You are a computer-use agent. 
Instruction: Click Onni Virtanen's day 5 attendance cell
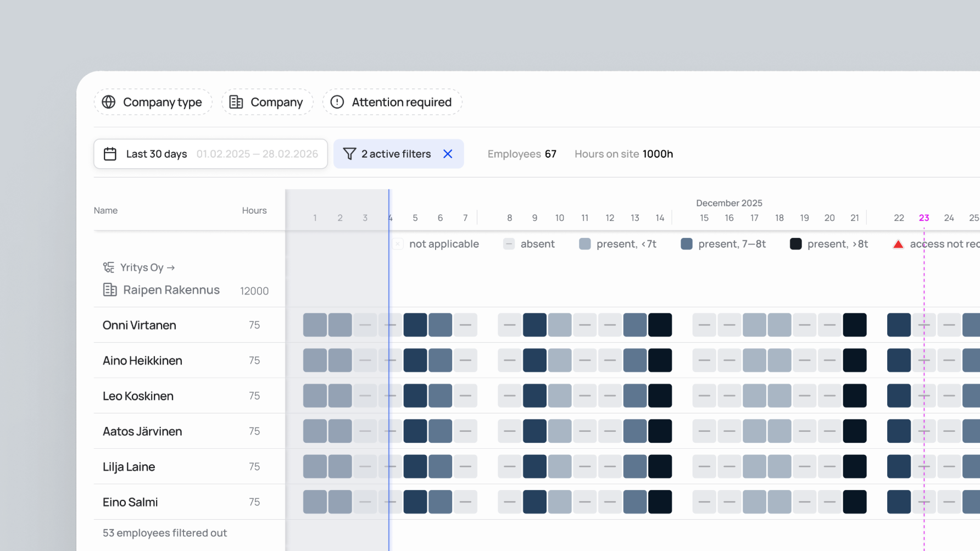click(415, 325)
